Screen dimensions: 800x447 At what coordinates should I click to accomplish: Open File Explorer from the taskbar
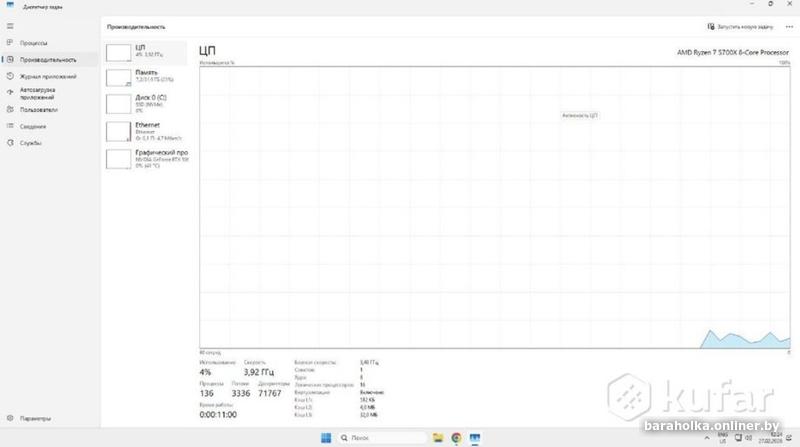tap(438, 438)
